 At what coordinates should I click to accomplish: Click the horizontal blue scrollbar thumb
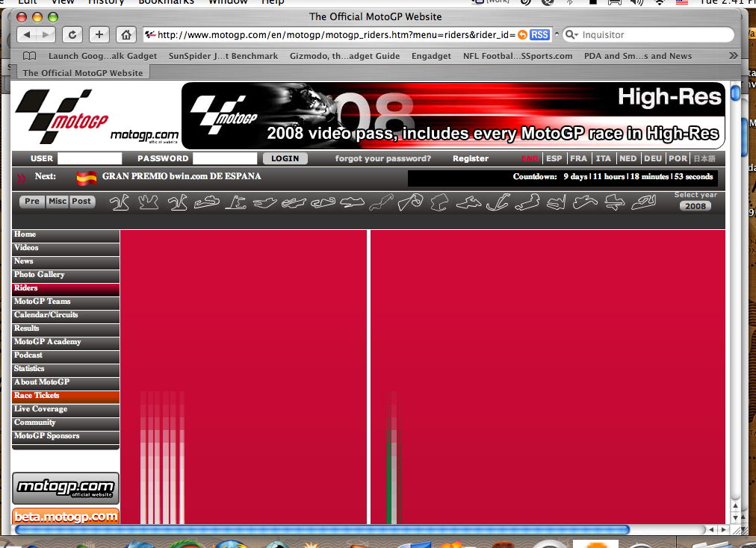pos(322,529)
